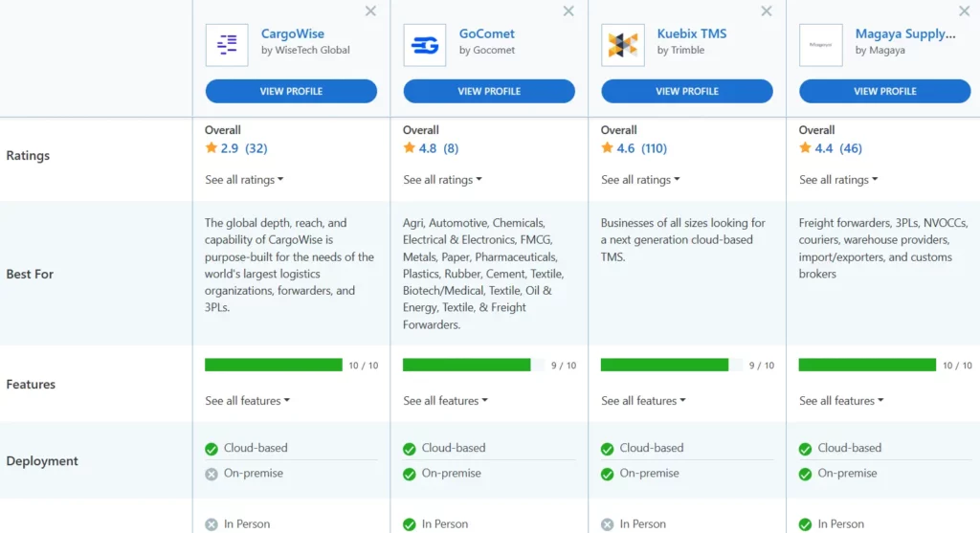Open Kuebix TMS View Profile button
The width and height of the screenshot is (980, 533).
click(x=687, y=91)
